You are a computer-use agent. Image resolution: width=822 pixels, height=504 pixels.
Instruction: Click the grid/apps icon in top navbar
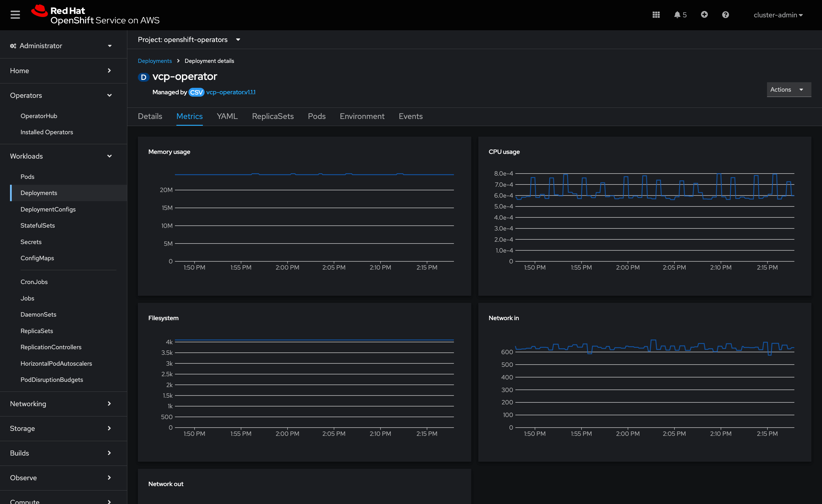(x=656, y=15)
